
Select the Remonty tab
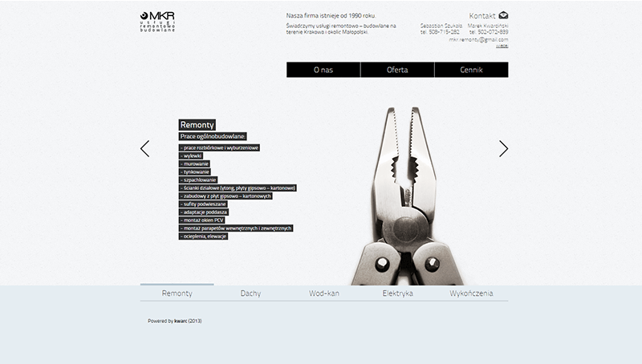[x=177, y=293]
